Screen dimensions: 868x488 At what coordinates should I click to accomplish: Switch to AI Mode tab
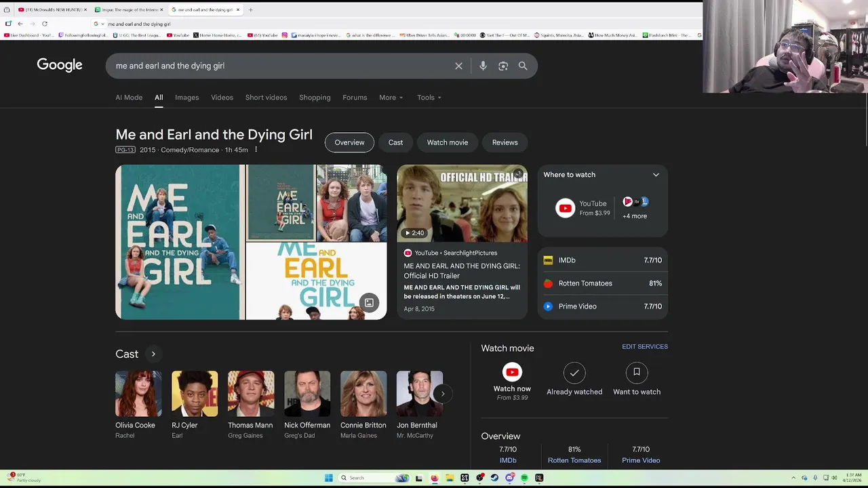129,98
